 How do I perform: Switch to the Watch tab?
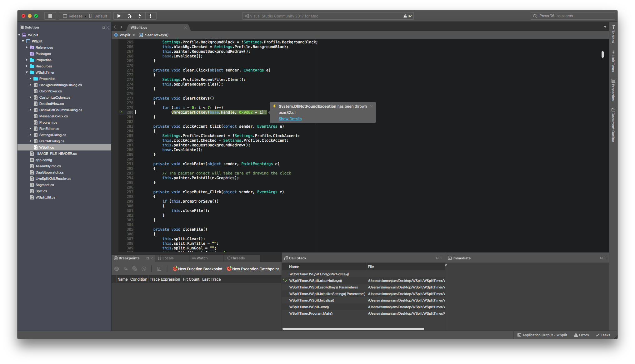(x=202, y=258)
